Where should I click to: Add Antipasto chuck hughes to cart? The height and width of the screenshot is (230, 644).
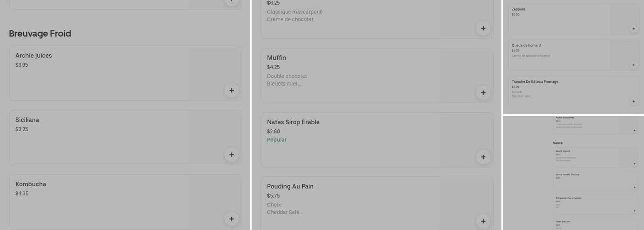[x=634, y=211]
